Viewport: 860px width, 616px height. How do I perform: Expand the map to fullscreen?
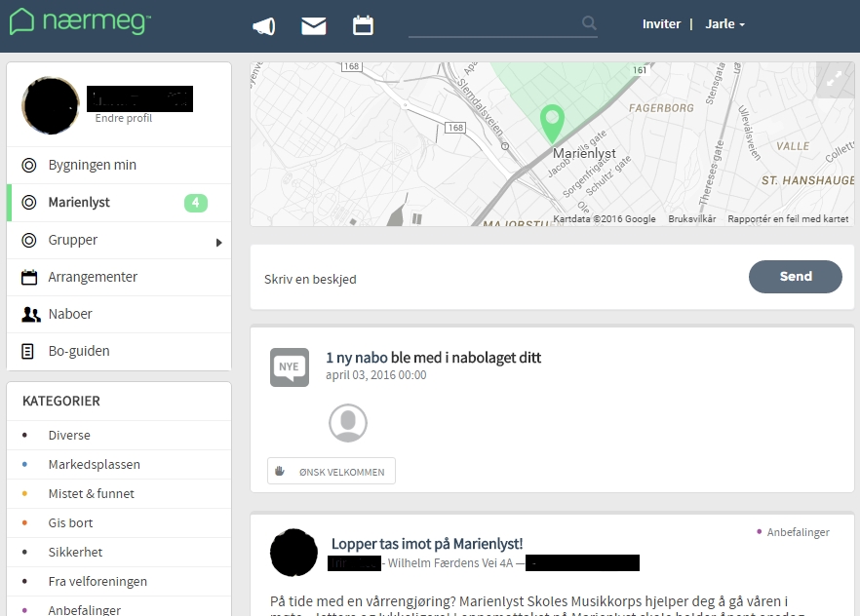pos(834,81)
